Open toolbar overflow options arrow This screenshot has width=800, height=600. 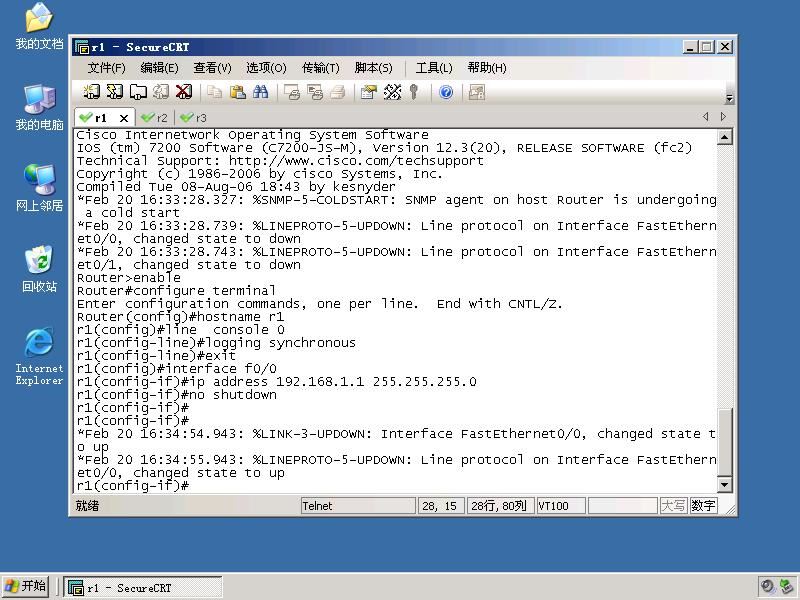pos(730,98)
